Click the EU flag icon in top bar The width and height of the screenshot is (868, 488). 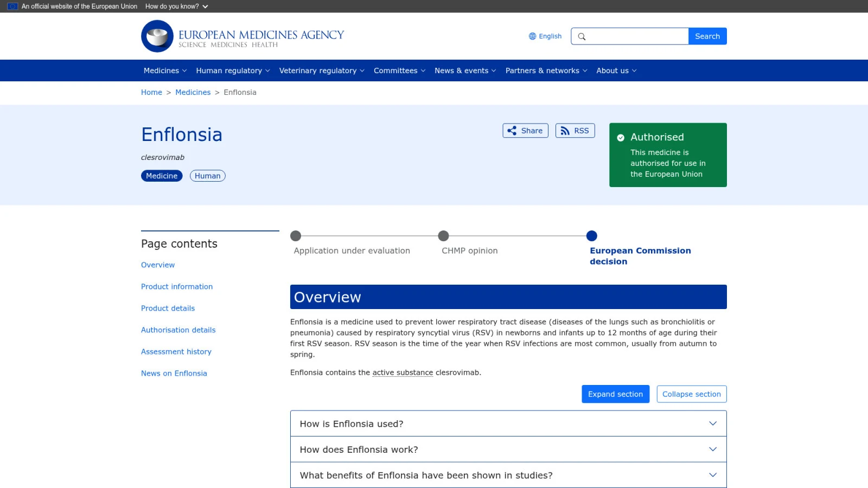coord(12,7)
